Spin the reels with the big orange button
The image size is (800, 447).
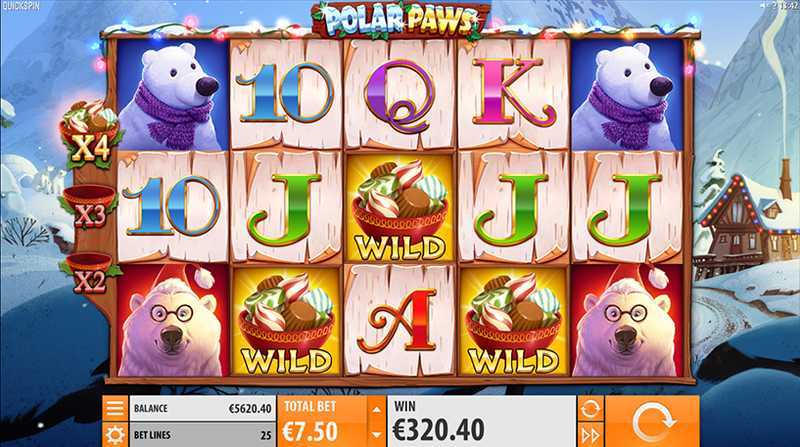coord(652,421)
